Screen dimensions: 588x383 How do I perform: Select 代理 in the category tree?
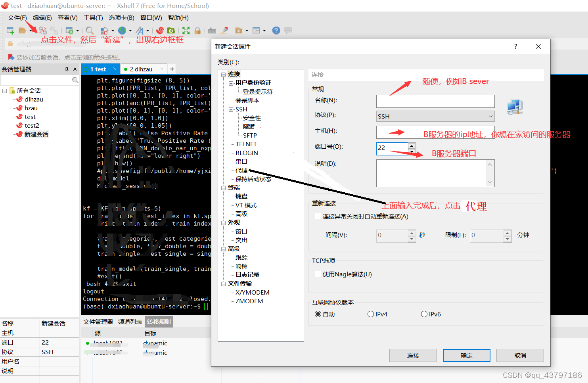click(x=241, y=170)
